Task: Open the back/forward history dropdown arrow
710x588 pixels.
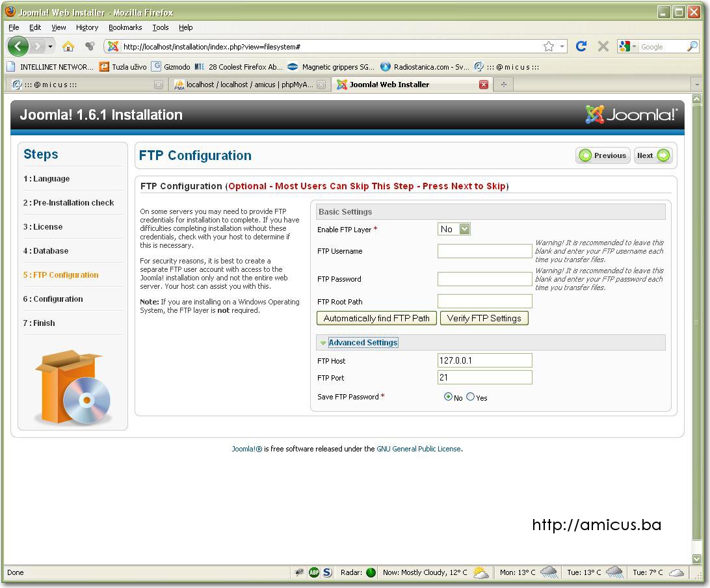Action: pyautogui.click(x=50, y=46)
